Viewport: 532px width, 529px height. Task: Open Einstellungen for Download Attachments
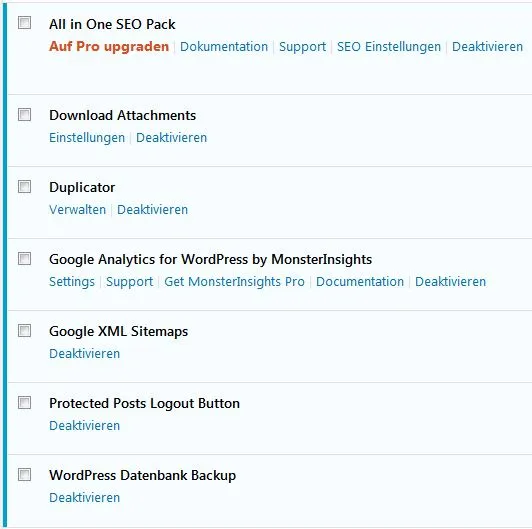[x=87, y=138]
